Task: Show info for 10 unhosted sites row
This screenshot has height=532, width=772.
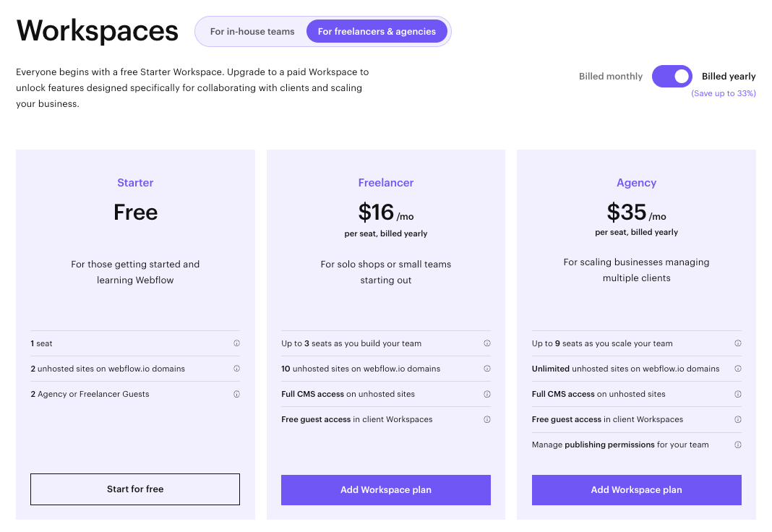Action: pyautogui.click(x=487, y=369)
